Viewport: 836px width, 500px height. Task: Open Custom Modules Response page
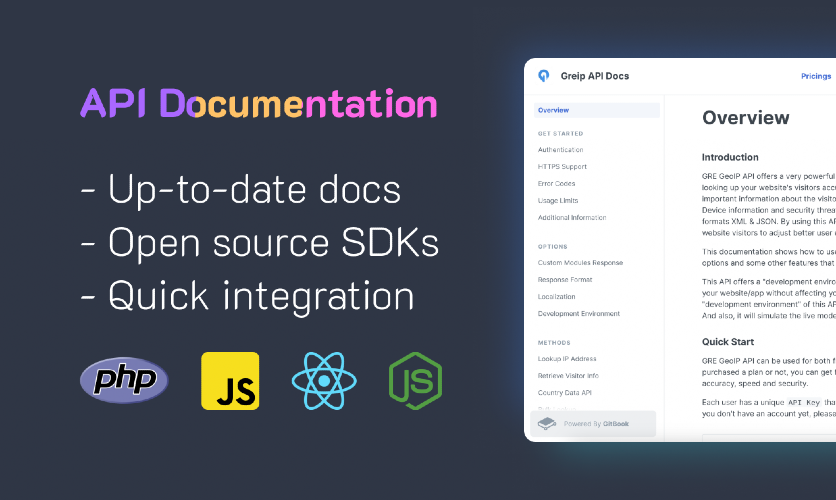click(x=580, y=263)
